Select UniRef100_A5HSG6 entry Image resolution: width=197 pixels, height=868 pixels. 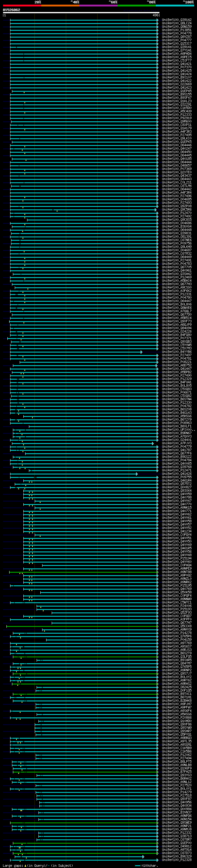177,416
